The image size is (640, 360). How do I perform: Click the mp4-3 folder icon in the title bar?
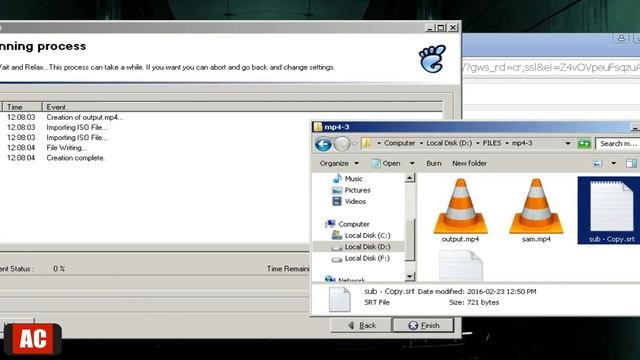point(318,127)
